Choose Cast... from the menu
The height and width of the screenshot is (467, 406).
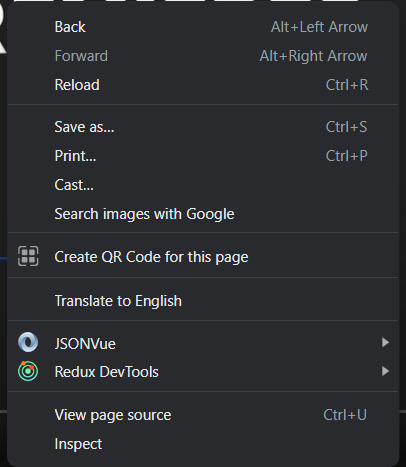[x=203, y=185]
